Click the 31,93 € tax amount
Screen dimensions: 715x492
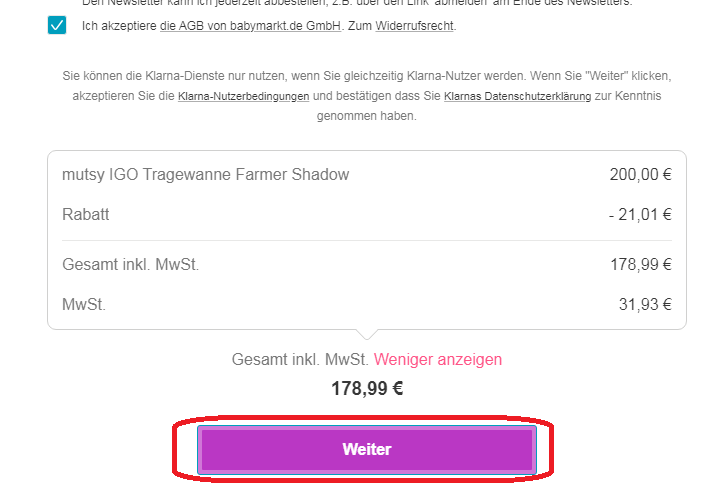click(x=645, y=304)
